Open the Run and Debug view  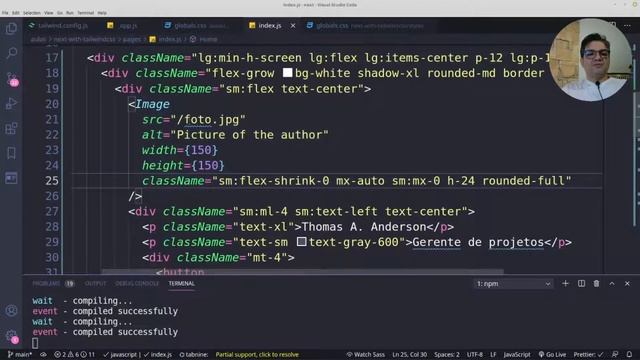pyautogui.click(x=11, y=104)
